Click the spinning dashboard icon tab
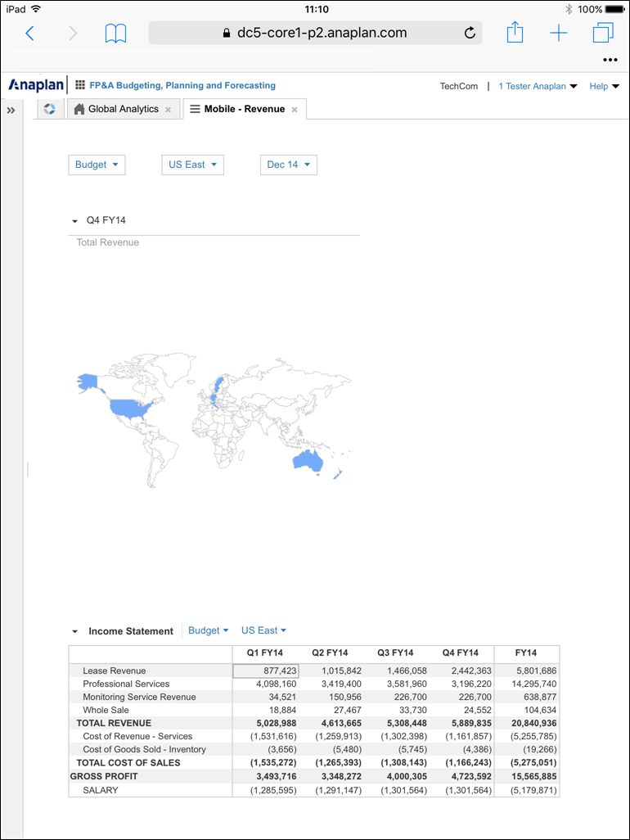The image size is (630, 840). [x=50, y=109]
